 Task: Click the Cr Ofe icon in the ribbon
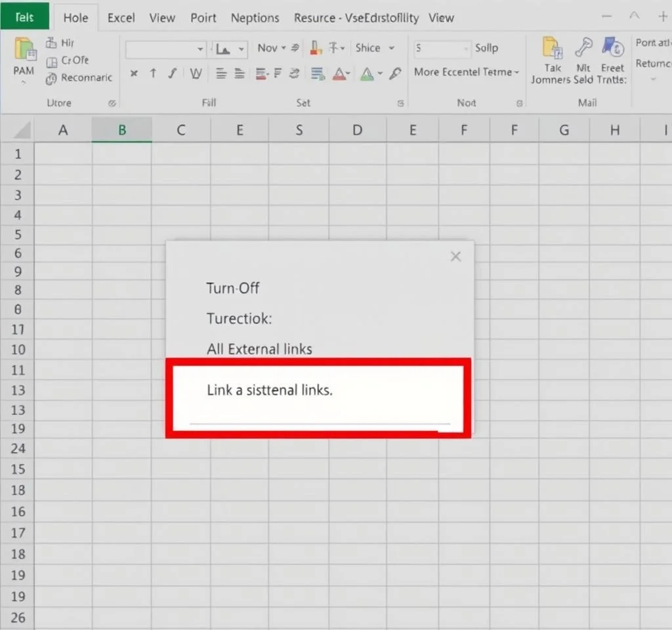coord(52,61)
